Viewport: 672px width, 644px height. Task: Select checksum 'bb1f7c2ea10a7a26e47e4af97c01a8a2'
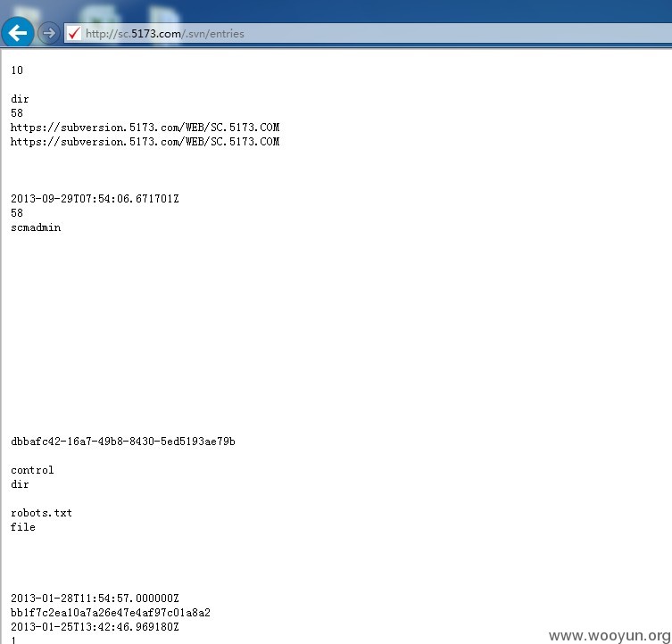point(111,613)
